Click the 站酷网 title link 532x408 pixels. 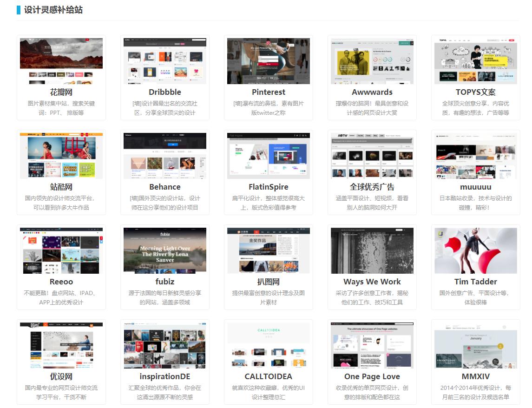(61, 187)
